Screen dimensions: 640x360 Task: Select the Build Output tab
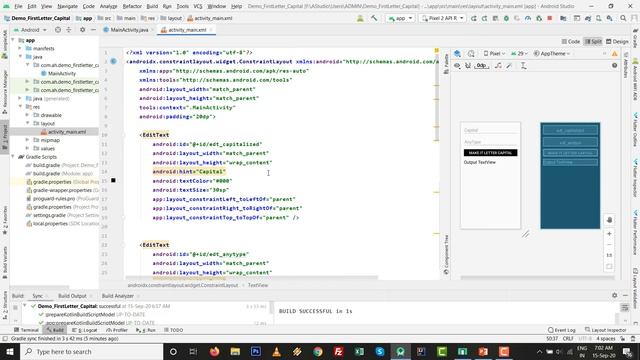(x=72, y=296)
